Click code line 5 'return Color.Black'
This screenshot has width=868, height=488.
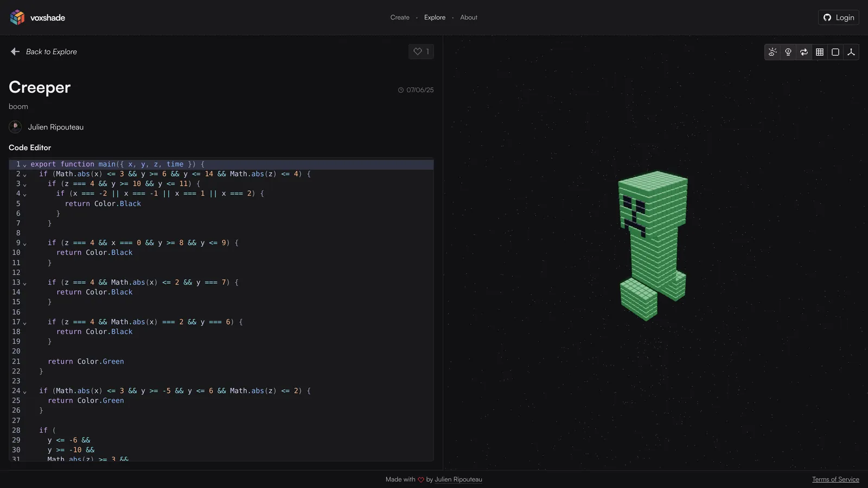tap(103, 203)
